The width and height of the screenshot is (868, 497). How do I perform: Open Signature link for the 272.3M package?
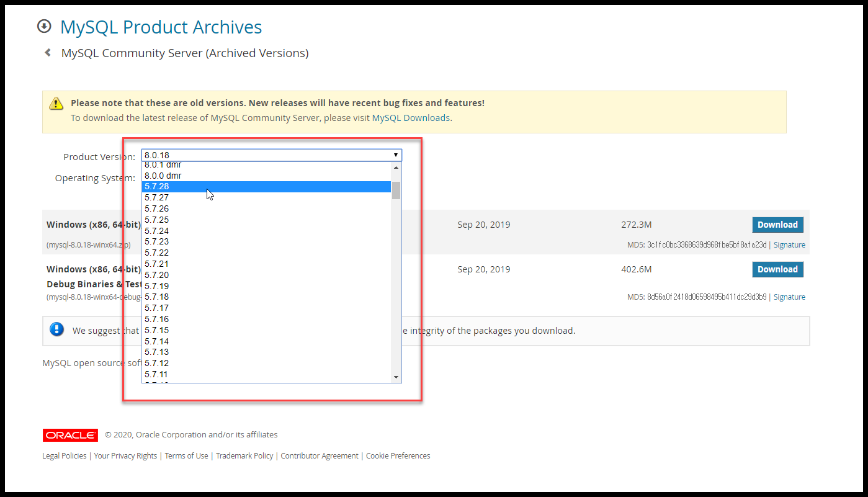pyautogui.click(x=789, y=245)
